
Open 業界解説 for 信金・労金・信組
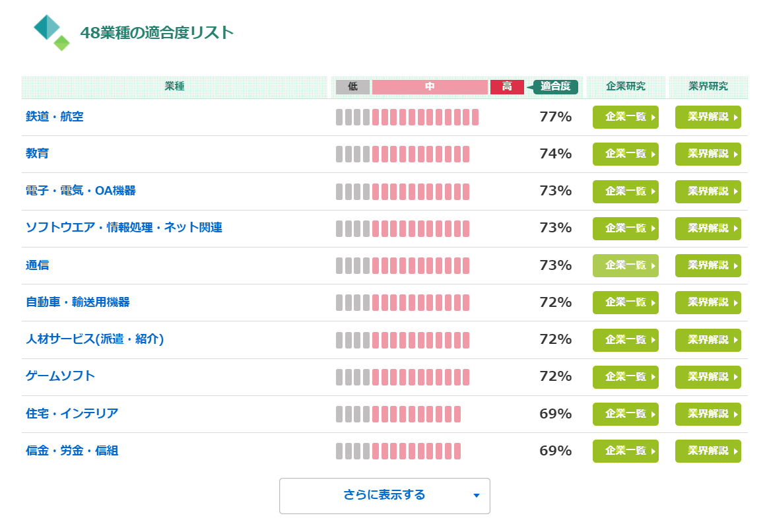point(708,451)
